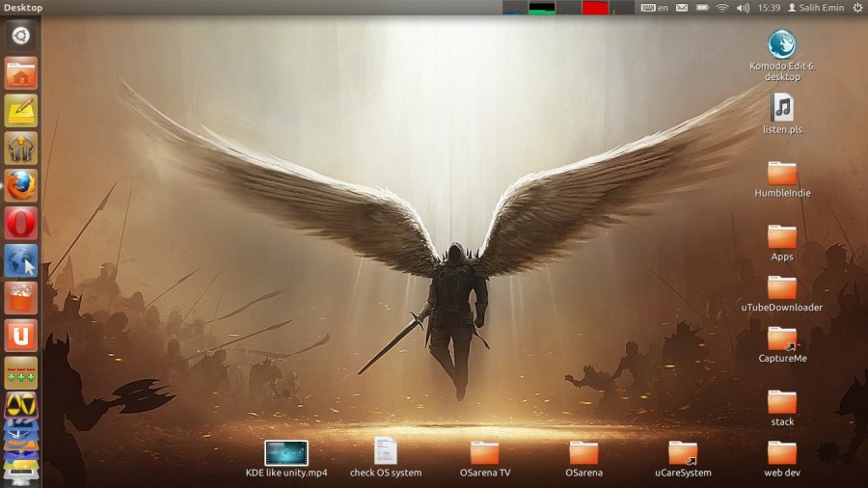Viewport: 868px width, 488px height.
Task: Select the listen.pls playlist file
Action: point(782,114)
